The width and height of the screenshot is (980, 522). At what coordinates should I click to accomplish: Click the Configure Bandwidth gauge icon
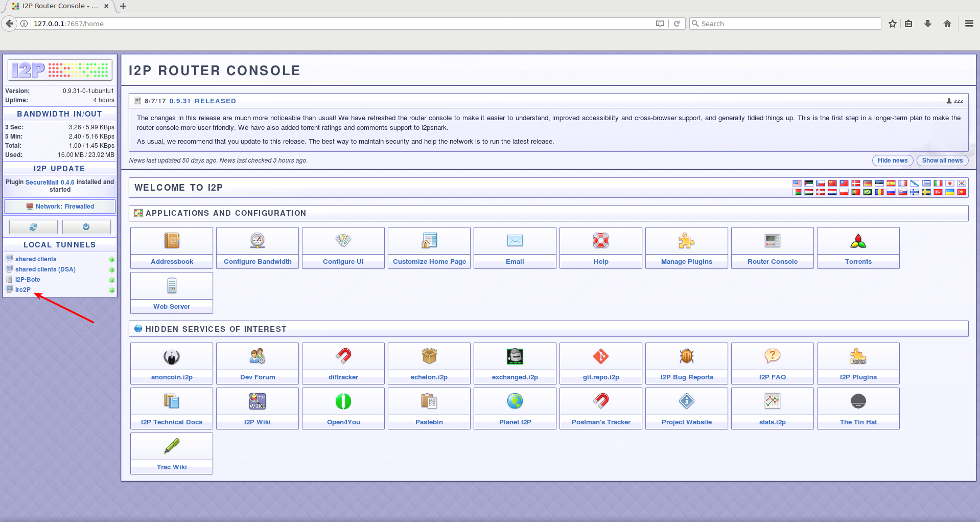click(x=258, y=241)
